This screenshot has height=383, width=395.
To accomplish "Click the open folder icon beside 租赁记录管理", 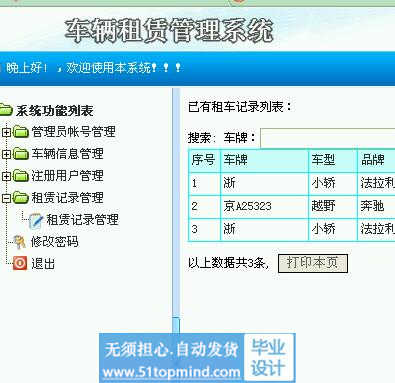I will click(21, 198).
